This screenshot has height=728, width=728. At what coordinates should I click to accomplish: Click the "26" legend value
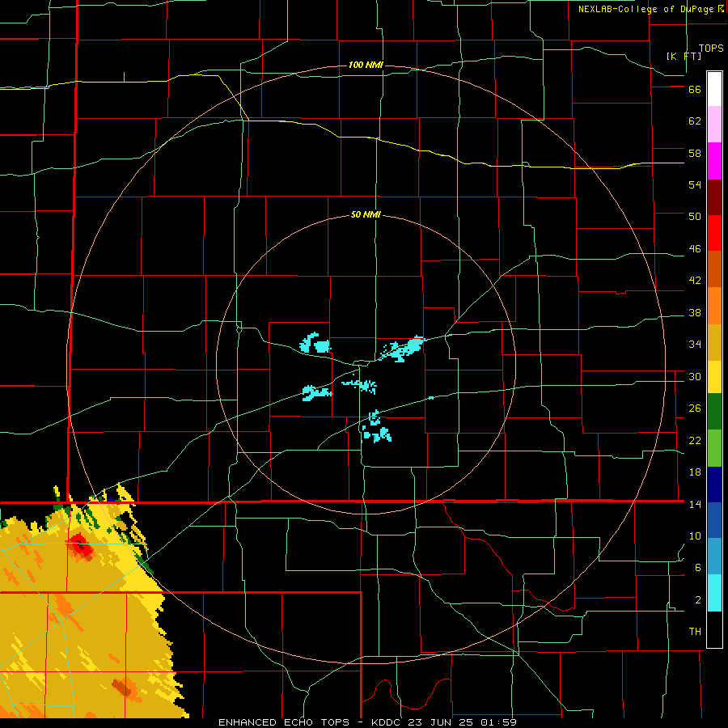pyautogui.click(x=695, y=408)
